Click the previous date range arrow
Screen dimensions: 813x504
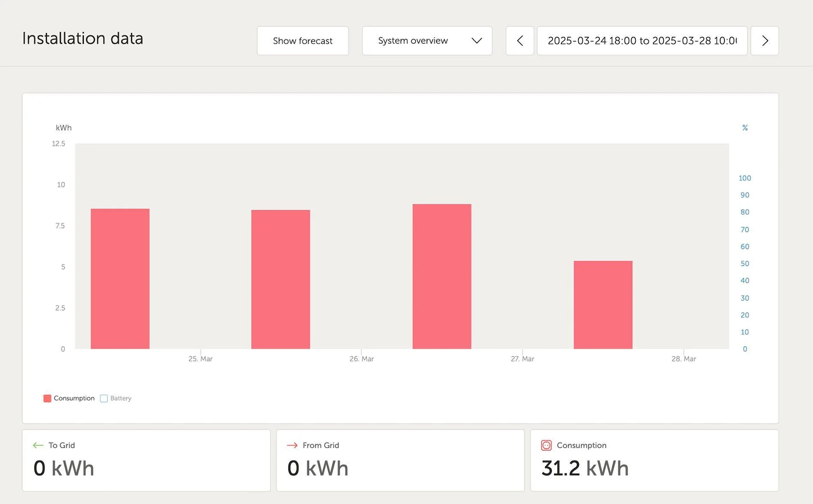click(519, 41)
